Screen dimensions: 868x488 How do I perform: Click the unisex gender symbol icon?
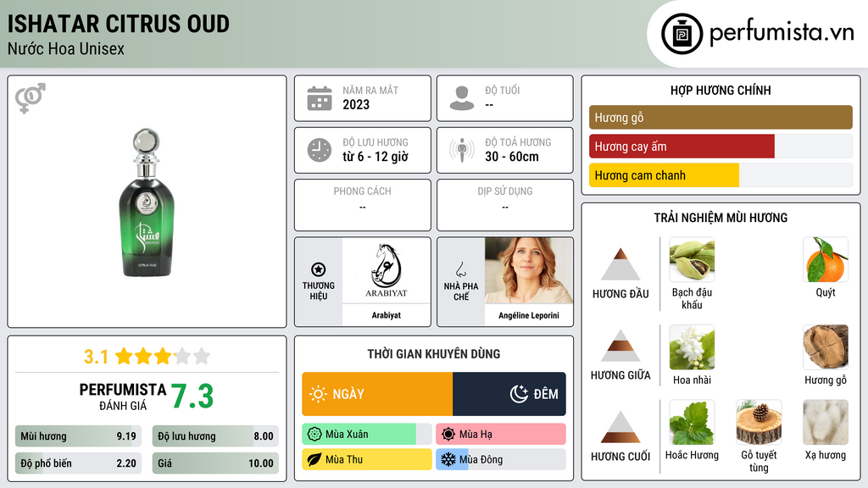coord(31,98)
